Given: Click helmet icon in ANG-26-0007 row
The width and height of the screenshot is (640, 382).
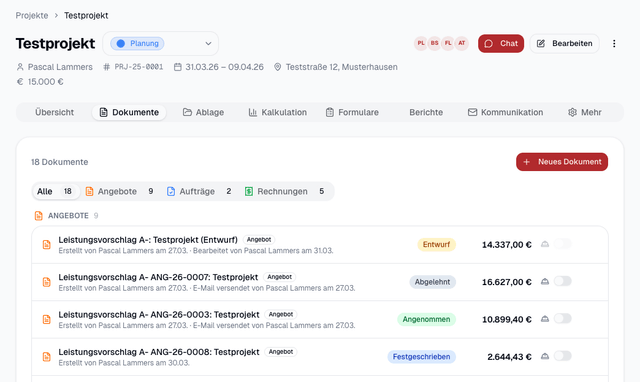Looking at the screenshot, I should 544,281.
